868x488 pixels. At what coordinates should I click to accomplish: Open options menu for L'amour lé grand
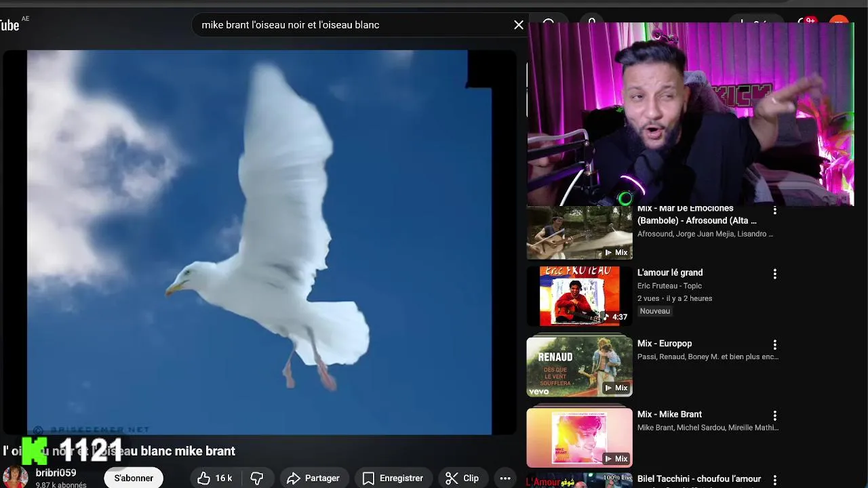775,274
